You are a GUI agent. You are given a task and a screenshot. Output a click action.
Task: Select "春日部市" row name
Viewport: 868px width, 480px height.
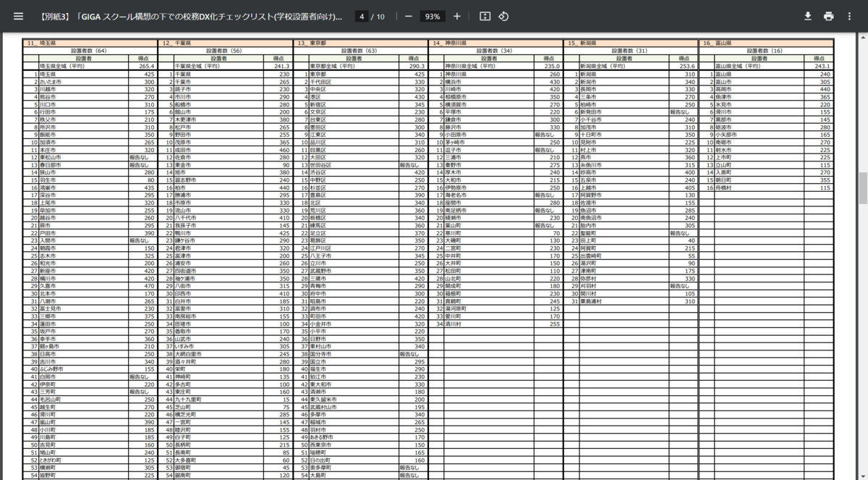pyautogui.click(x=50, y=165)
